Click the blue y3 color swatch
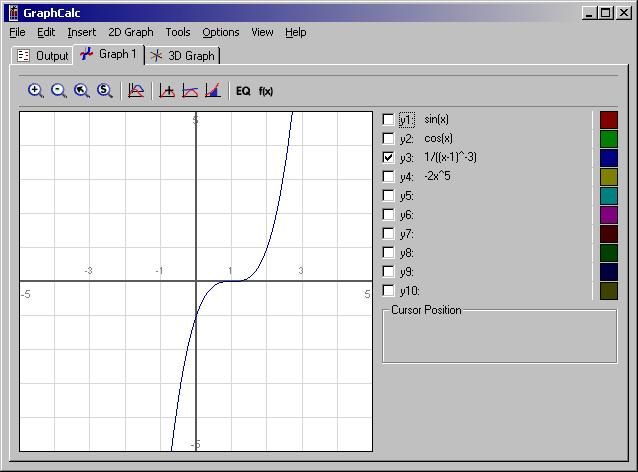This screenshot has width=638, height=472. tap(609, 157)
